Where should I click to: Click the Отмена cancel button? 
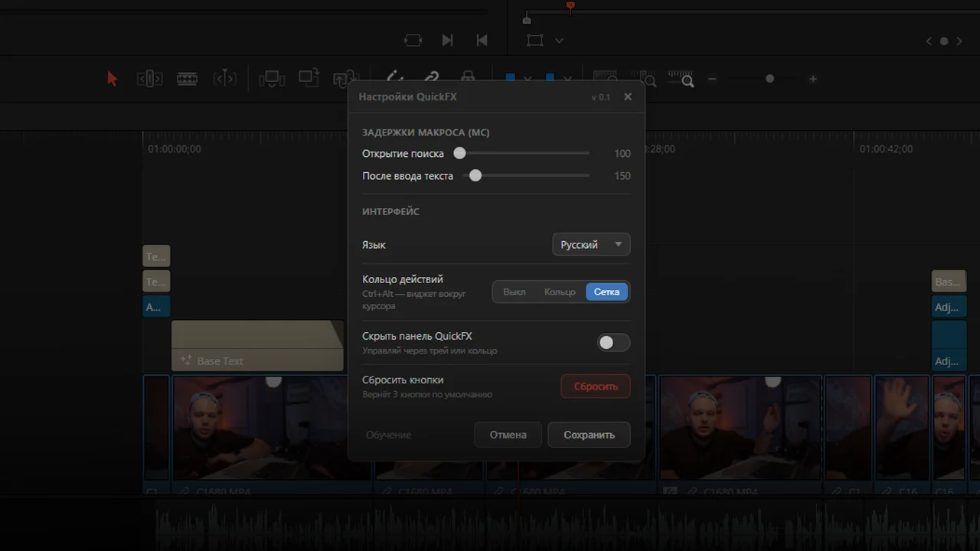508,435
